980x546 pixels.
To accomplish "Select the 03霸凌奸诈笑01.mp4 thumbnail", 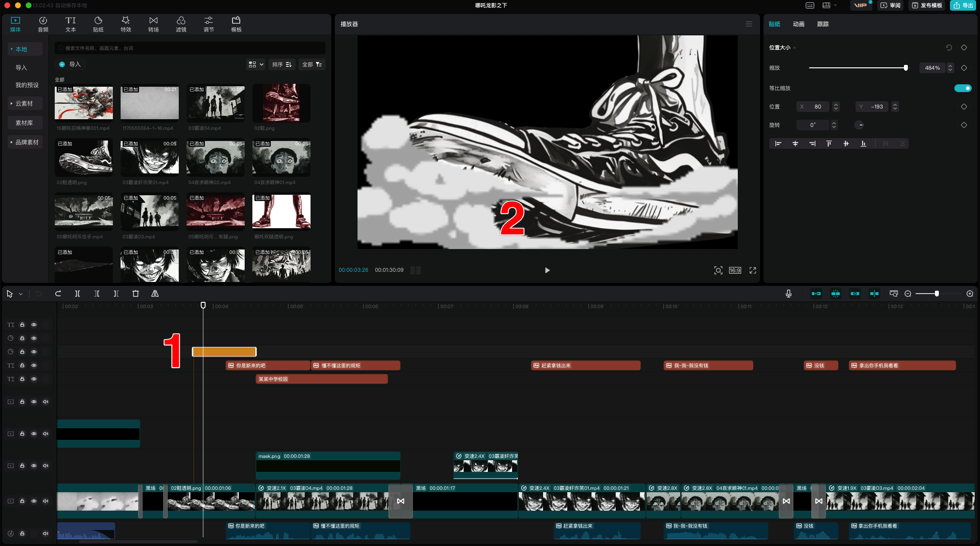I will (150, 157).
